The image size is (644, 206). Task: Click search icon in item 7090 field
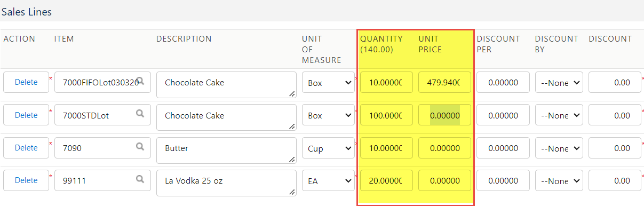140,146
